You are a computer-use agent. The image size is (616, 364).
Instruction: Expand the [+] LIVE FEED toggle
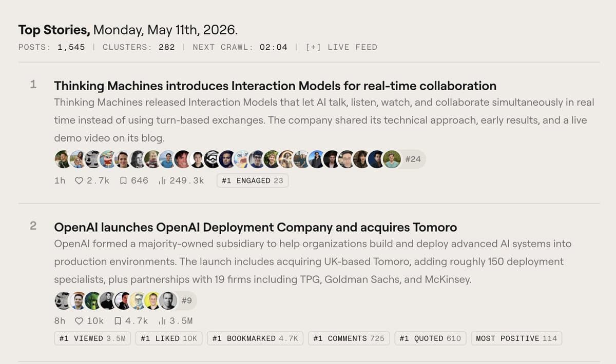pyautogui.click(x=341, y=47)
